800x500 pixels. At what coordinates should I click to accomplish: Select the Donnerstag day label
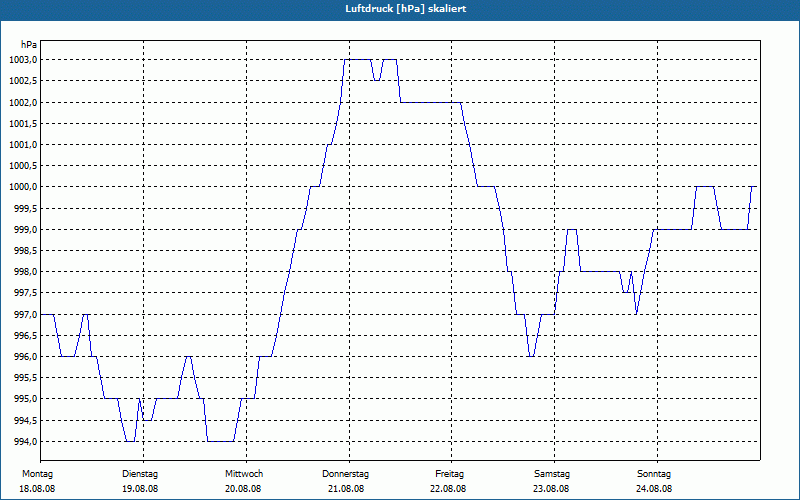pos(345,474)
